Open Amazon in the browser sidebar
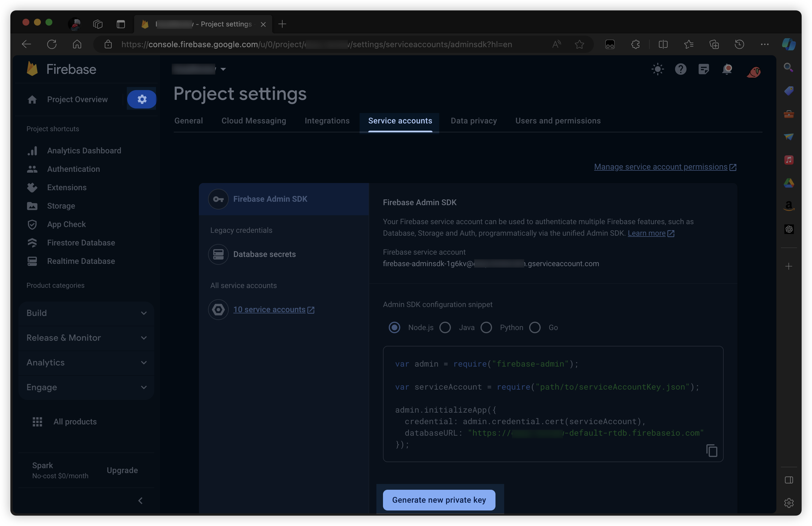This screenshot has width=812, height=526. pos(789,206)
